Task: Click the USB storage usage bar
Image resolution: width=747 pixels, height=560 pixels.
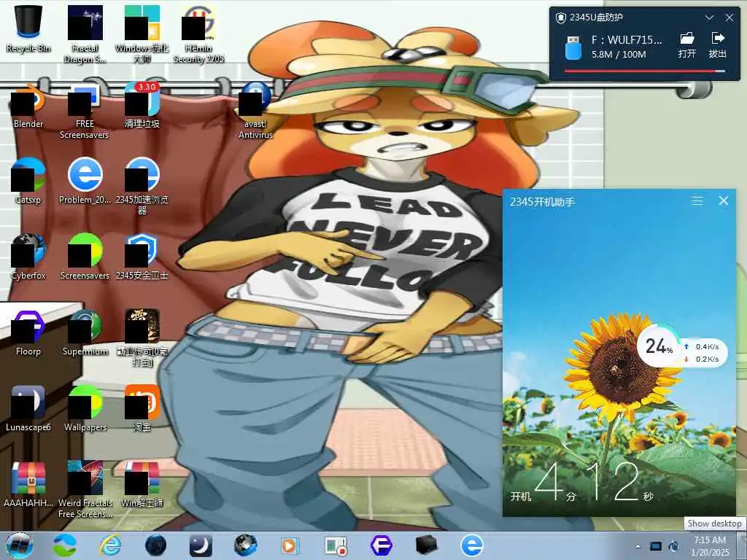Action: 645,71
